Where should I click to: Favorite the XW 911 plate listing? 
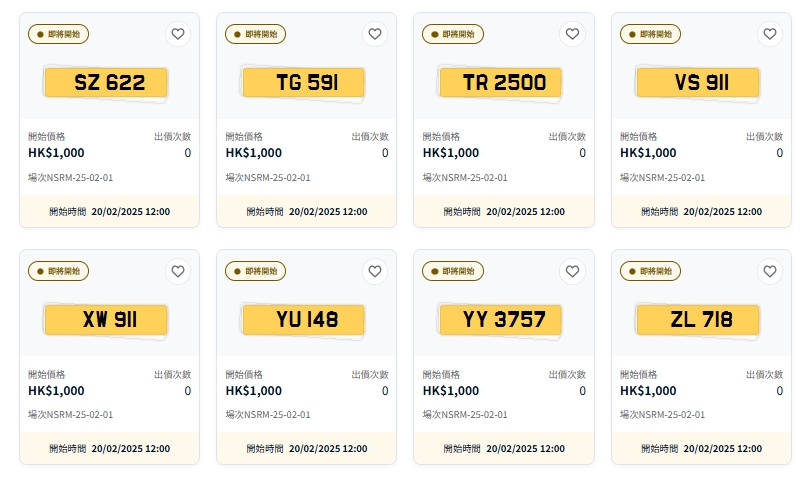pyautogui.click(x=178, y=271)
